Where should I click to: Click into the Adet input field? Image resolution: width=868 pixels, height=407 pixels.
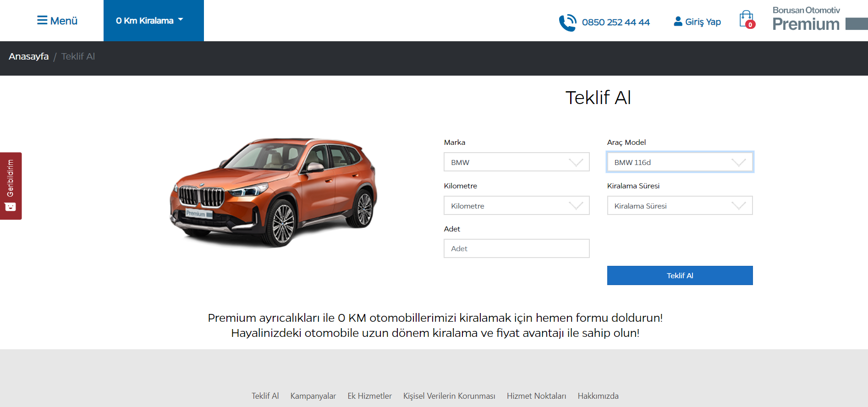click(x=516, y=248)
